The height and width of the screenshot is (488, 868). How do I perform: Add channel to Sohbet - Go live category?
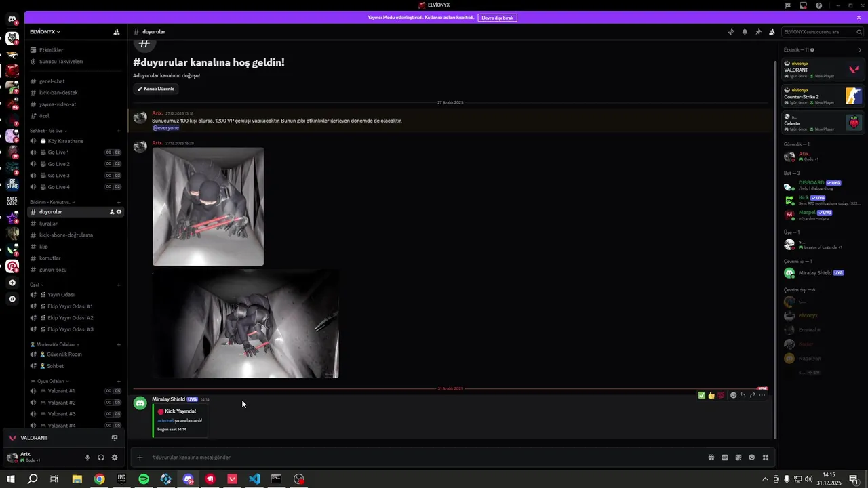click(119, 130)
